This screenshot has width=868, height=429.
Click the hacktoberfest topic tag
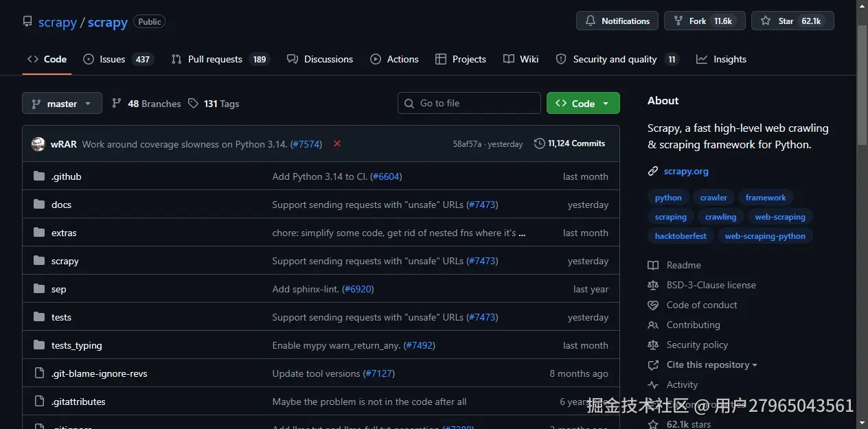pos(681,236)
